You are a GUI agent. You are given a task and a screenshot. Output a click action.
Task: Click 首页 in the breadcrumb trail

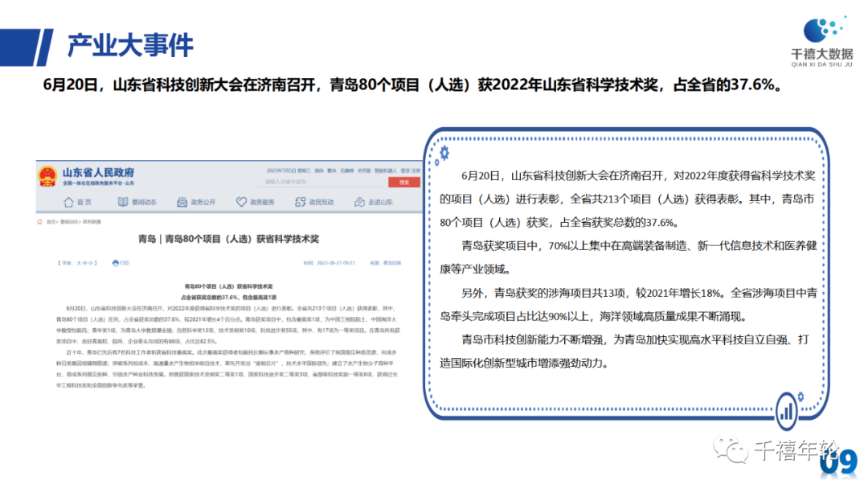pos(51,221)
